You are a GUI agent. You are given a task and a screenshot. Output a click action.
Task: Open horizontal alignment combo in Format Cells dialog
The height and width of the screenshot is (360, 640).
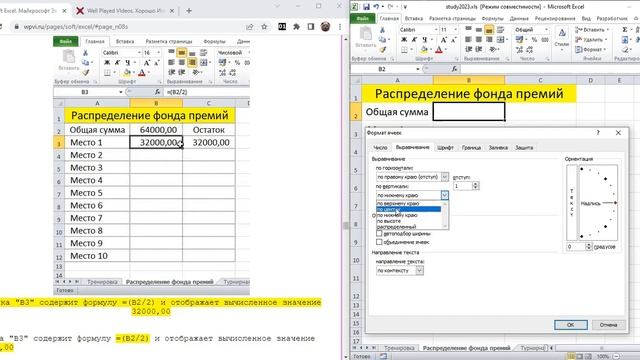click(x=412, y=177)
